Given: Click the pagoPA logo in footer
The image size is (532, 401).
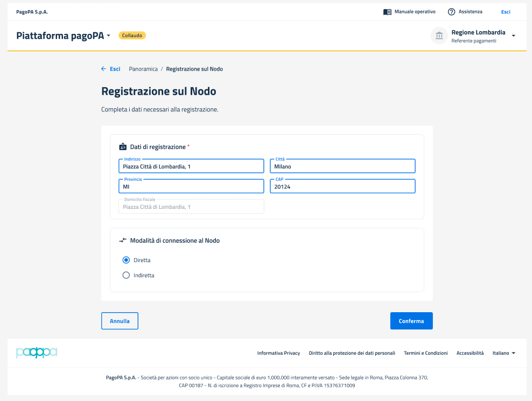Looking at the screenshot, I should pyautogui.click(x=37, y=353).
